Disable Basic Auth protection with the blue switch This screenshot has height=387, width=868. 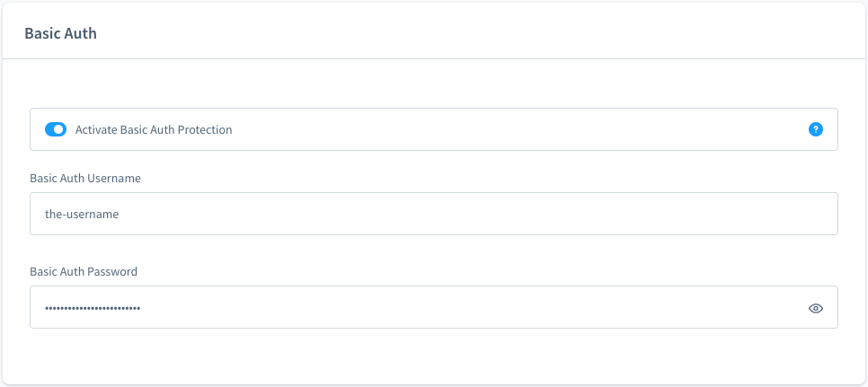click(x=56, y=129)
